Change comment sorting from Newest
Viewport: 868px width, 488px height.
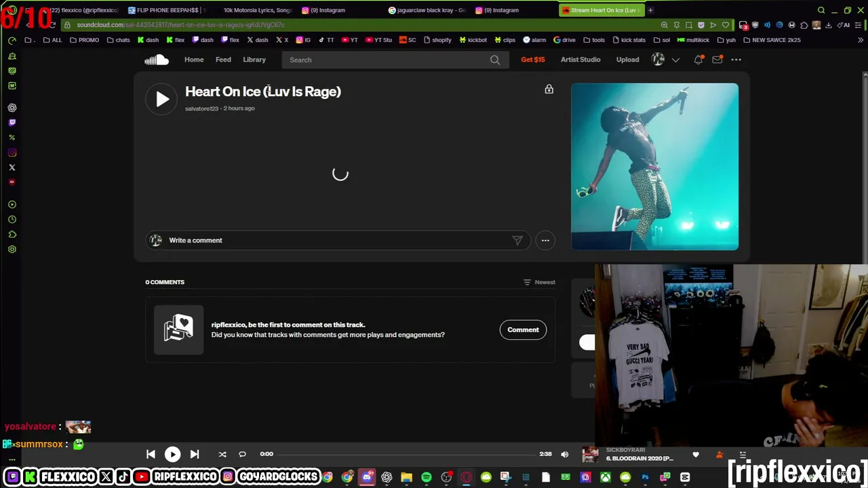click(x=540, y=282)
